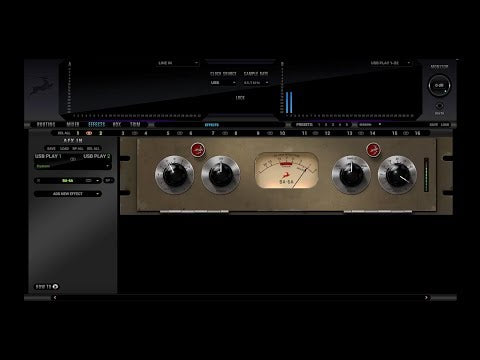The height and width of the screenshot is (360, 480).
Task: Click BP ALL in AFX IN panel
Action: [x=78, y=149]
